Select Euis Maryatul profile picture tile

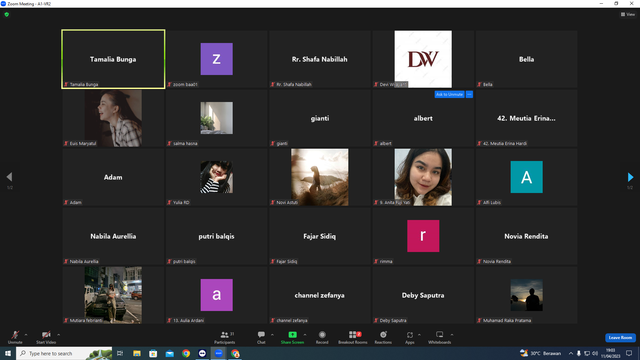click(113, 118)
